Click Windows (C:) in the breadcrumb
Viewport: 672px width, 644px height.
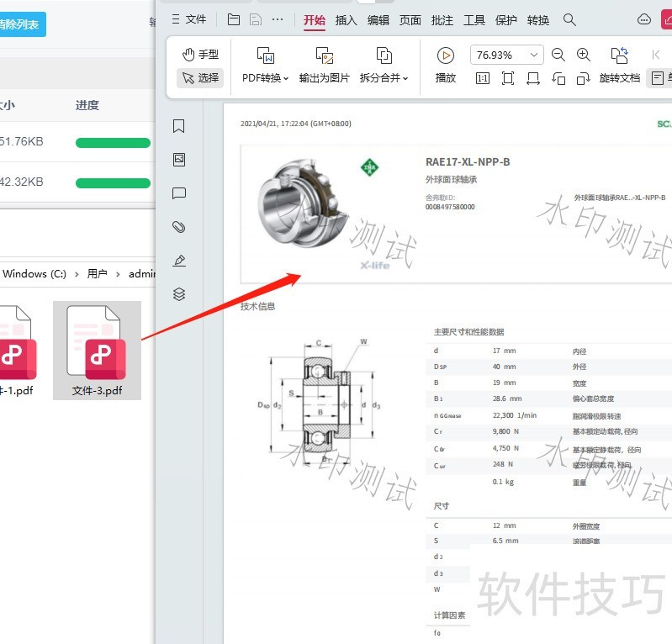point(34,273)
